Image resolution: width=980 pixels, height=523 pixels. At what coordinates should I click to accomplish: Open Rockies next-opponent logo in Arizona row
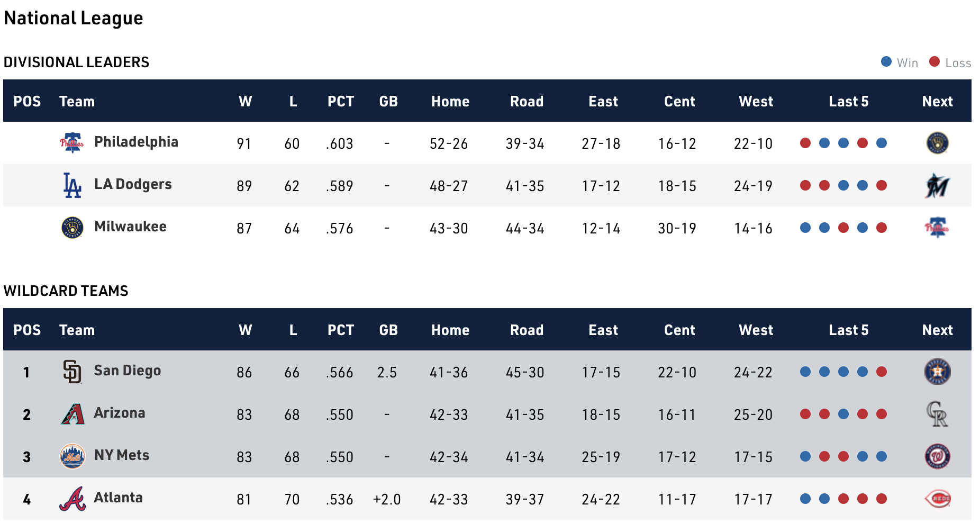(x=937, y=414)
